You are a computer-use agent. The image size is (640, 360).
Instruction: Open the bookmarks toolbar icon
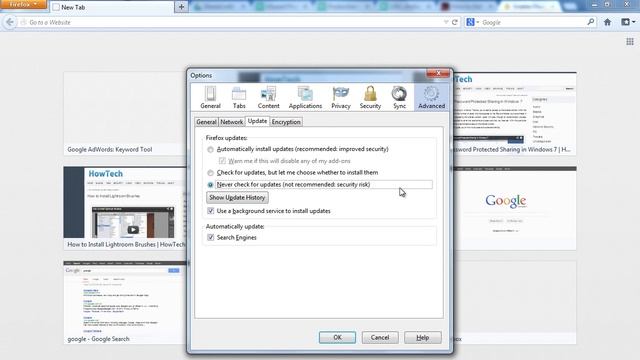tap(625, 22)
